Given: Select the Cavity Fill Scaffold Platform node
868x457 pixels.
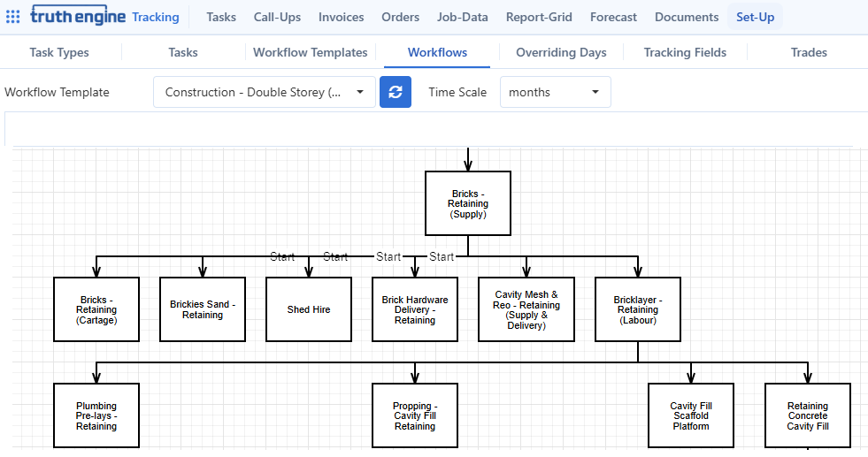Looking at the screenshot, I should (691, 415).
